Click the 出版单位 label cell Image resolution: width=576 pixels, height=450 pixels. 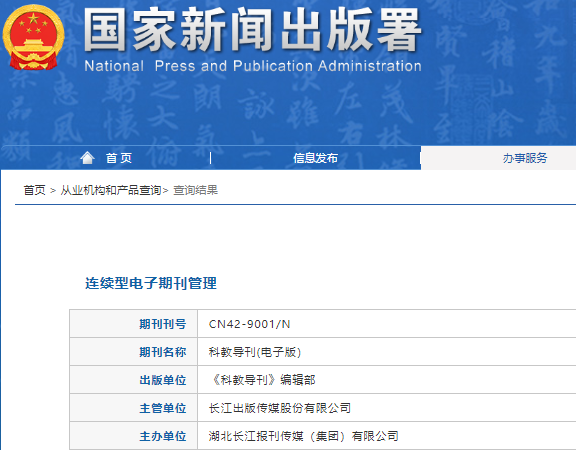(134, 379)
